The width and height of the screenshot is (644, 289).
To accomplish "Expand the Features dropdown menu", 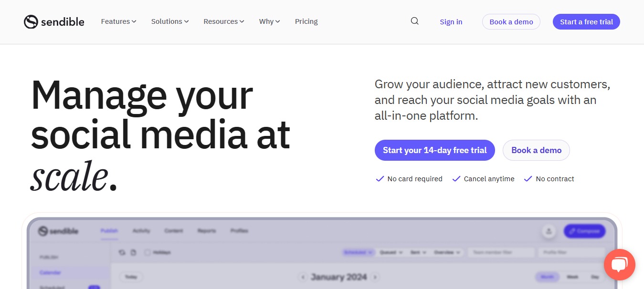I will [x=118, y=21].
